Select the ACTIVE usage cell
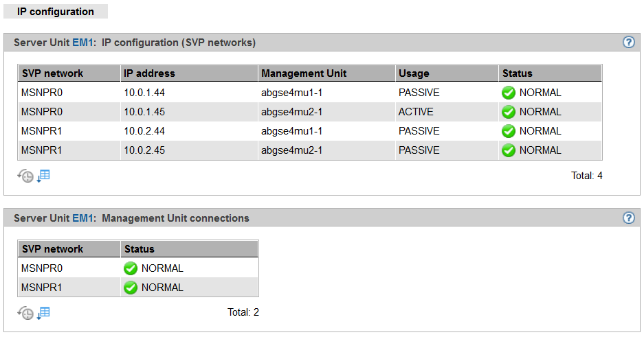Image resolution: width=644 pixels, height=337 pixels. pyautogui.click(x=416, y=112)
